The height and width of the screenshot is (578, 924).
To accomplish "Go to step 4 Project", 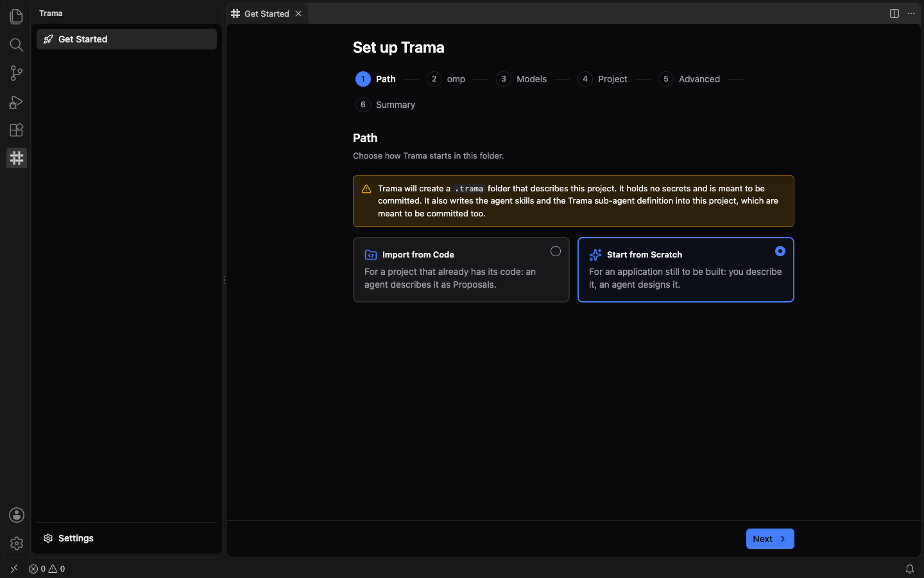I will point(603,79).
